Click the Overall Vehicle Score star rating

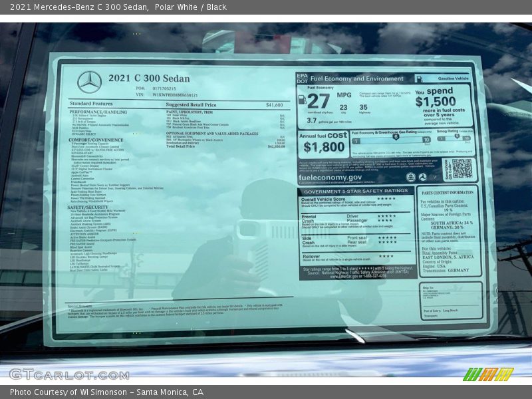click(386, 199)
